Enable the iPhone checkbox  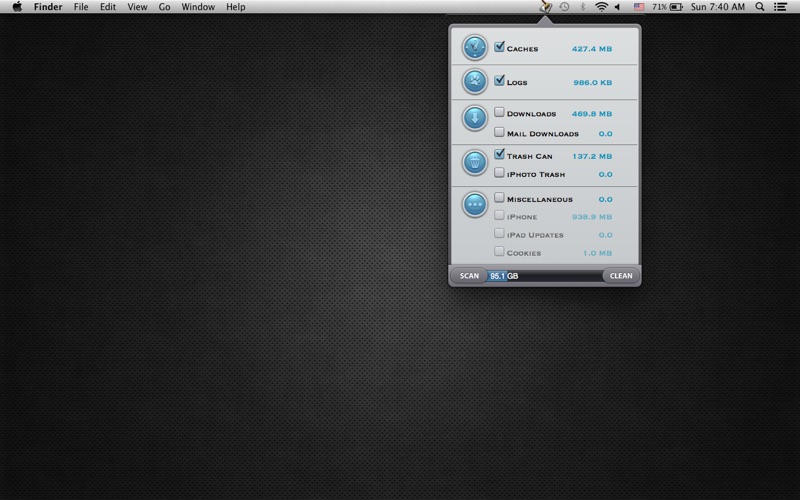tap(499, 215)
